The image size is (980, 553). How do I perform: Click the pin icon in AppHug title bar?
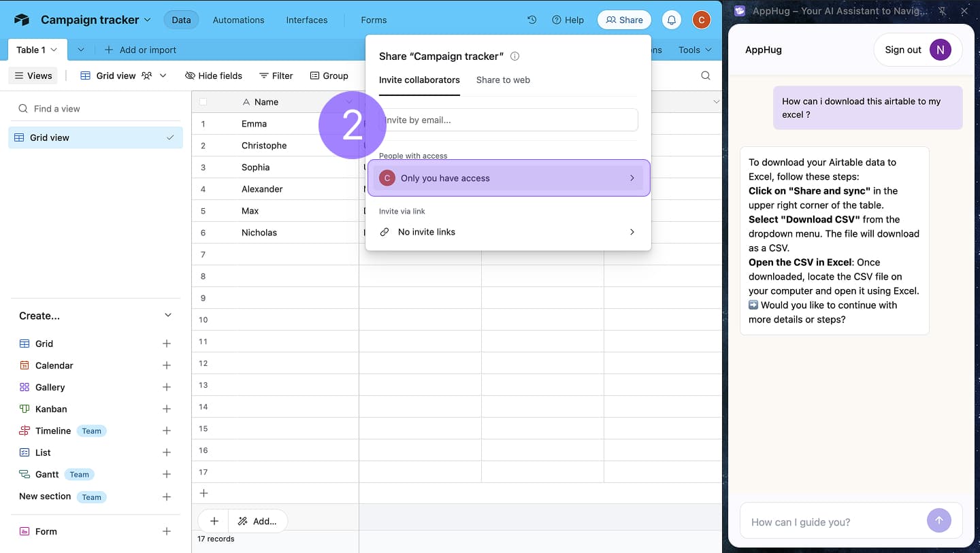point(942,11)
